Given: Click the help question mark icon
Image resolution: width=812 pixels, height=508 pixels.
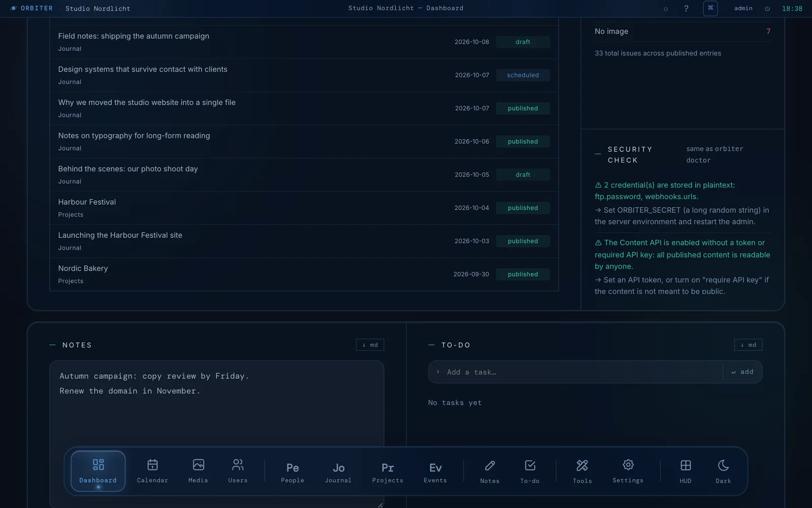Looking at the screenshot, I should coord(686,9).
